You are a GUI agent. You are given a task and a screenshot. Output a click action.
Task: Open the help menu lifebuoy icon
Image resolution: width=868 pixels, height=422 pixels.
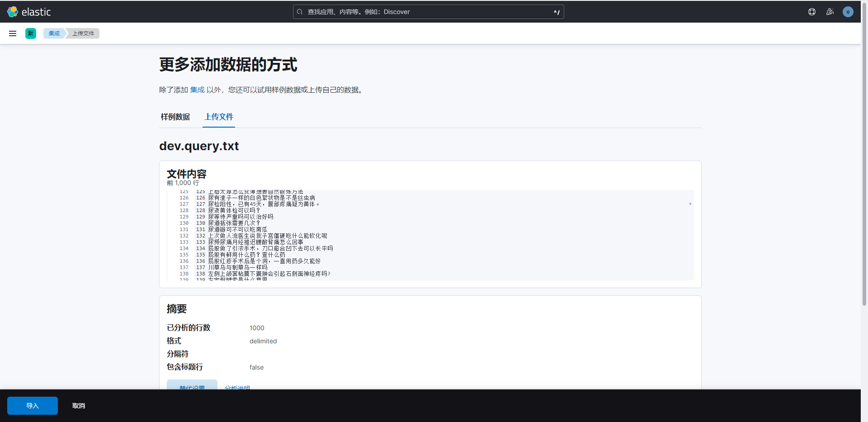click(812, 12)
